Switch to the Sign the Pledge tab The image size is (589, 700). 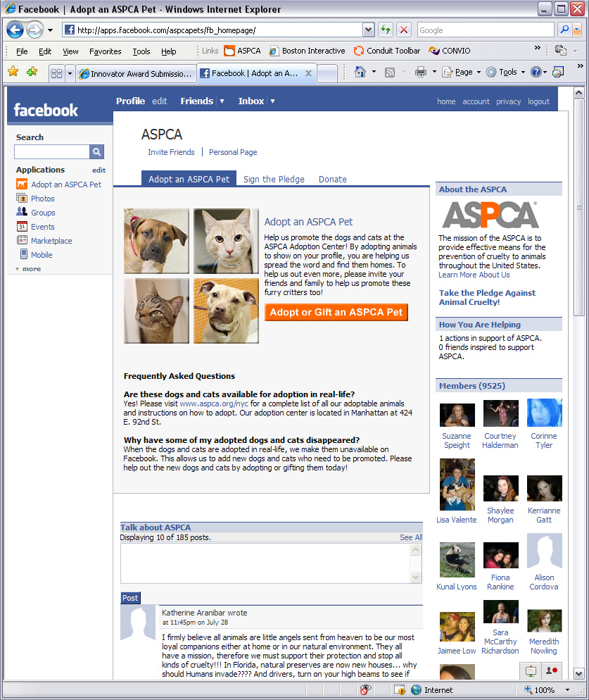pos(274,179)
